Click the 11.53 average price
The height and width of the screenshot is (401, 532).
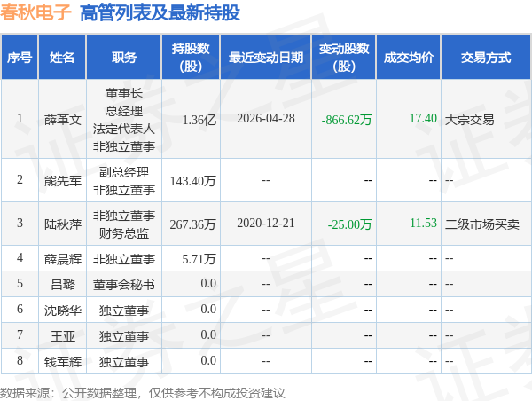click(x=423, y=223)
